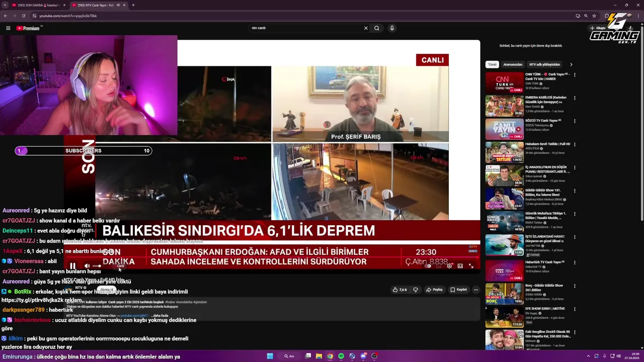The height and width of the screenshot is (362, 644).
Task: Adjust the player volume slider
Action: click(x=97, y=266)
